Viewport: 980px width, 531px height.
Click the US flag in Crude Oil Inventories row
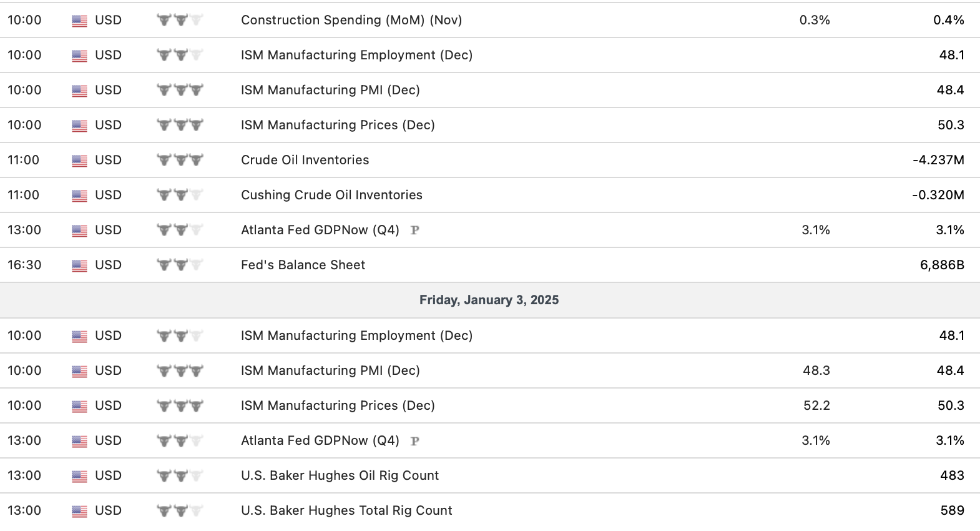pyautogui.click(x=79, y=161)
